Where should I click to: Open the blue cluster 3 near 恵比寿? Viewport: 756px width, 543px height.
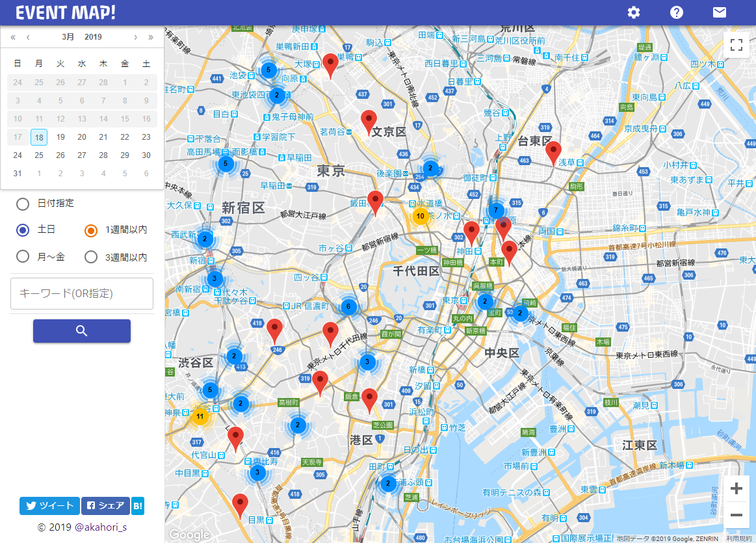pyautogui.click(x=257, y=473)
